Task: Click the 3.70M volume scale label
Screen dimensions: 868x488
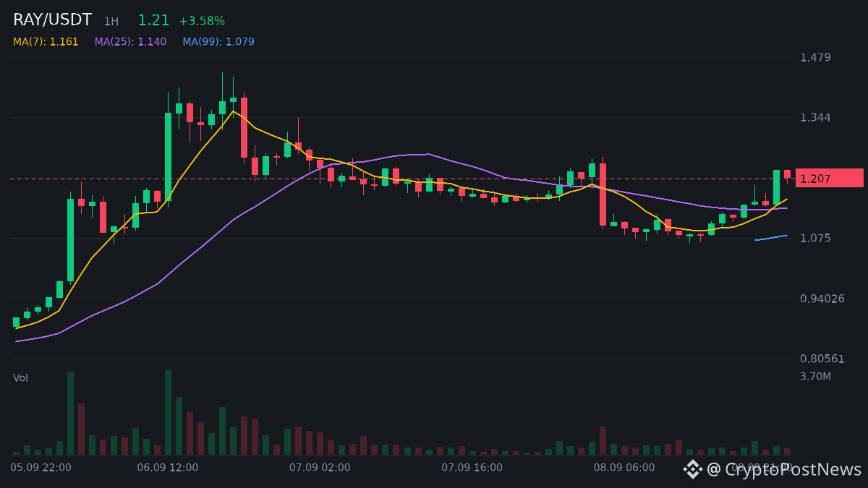Action: [x=815, y=377]
